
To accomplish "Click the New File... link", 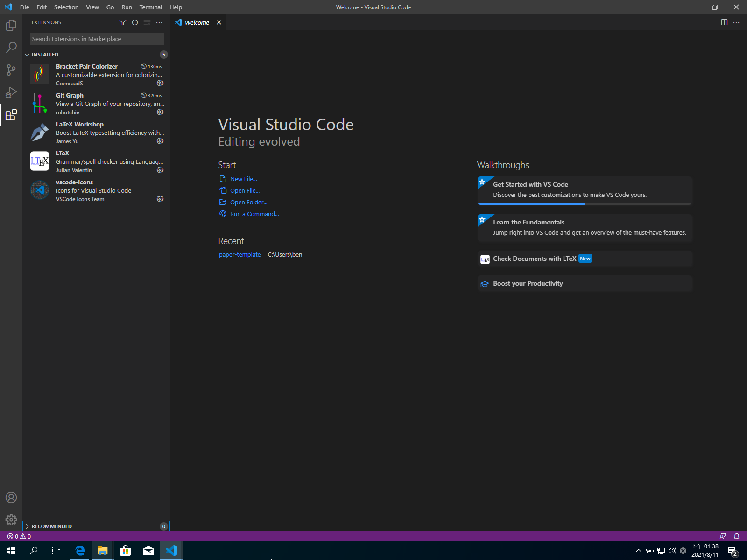I will tap(243, 179).
